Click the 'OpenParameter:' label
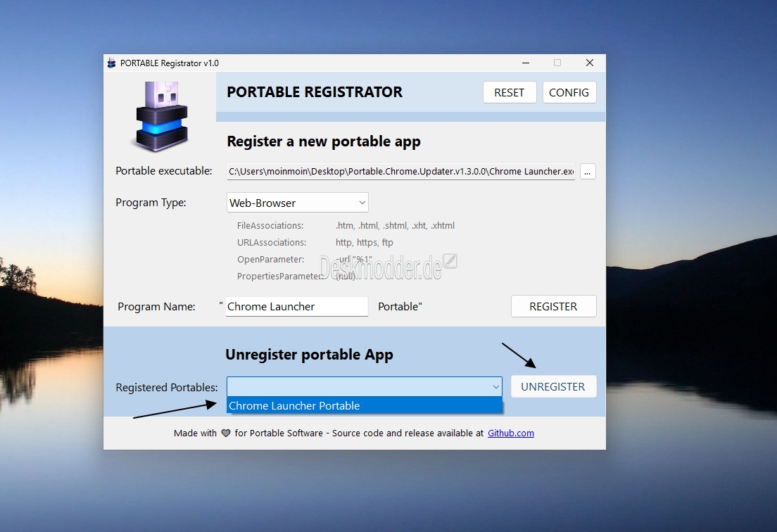The height and width of the screenshot is (532, 777). (x=270, y=259)
